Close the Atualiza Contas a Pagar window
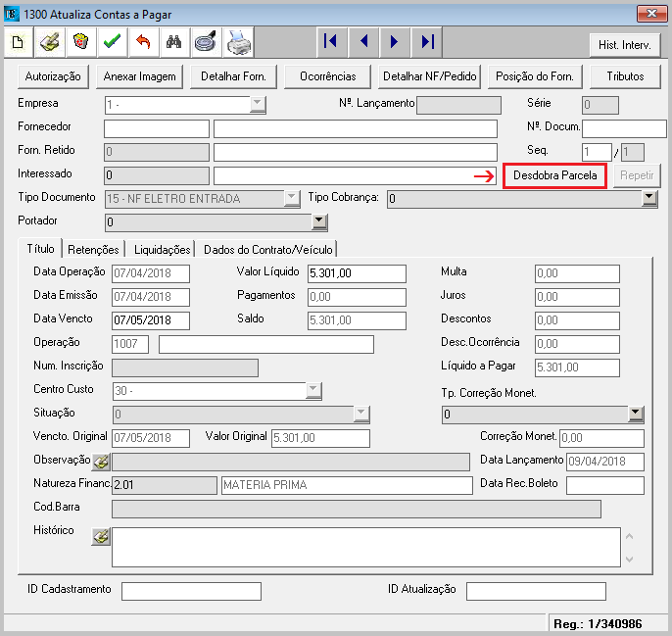 tap(651, 14)
